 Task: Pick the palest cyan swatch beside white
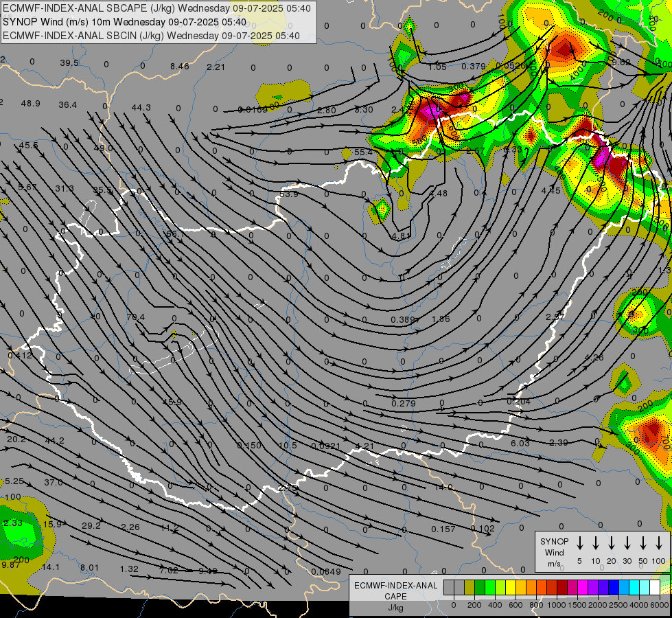[x=645, y=587]
